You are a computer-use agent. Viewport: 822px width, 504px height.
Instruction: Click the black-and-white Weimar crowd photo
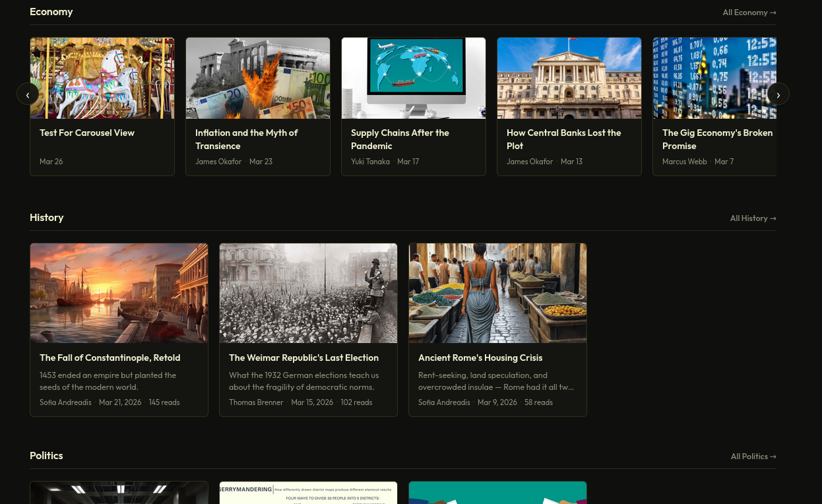[x=308, y=293]
